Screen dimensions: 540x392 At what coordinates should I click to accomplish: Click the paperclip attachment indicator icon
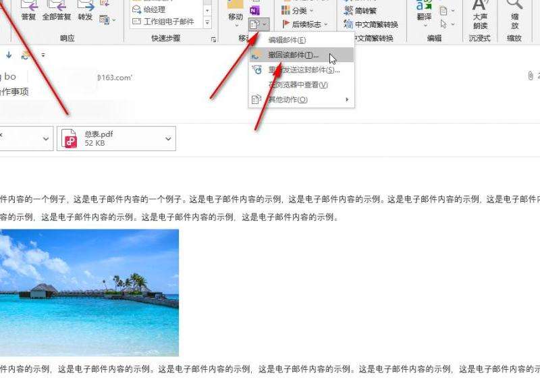point(531,76)
